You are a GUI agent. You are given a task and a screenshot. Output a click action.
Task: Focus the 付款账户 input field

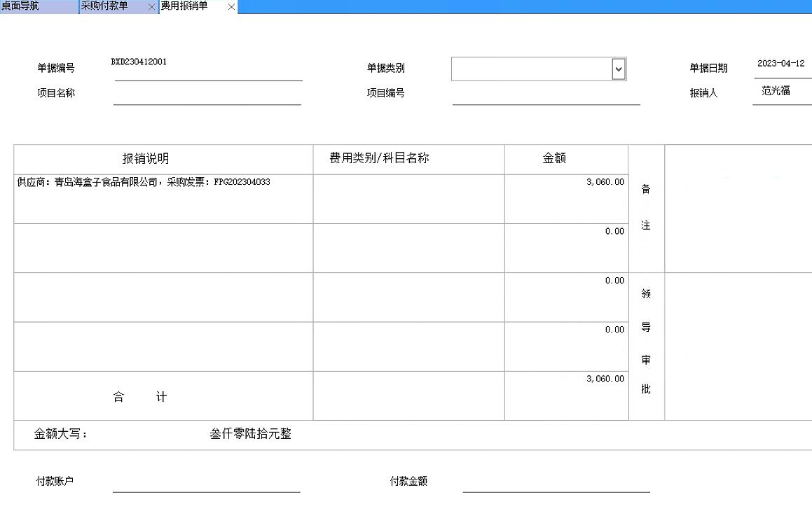(206, 482)
